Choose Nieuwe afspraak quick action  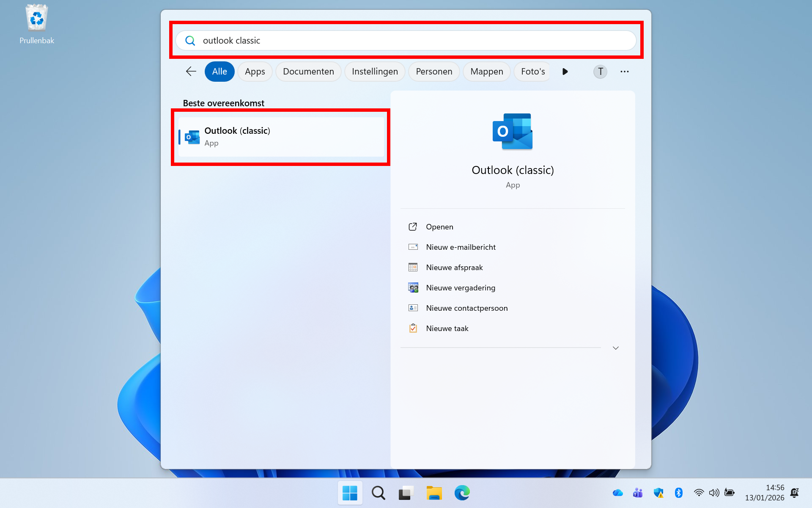[x=454, y=268]
